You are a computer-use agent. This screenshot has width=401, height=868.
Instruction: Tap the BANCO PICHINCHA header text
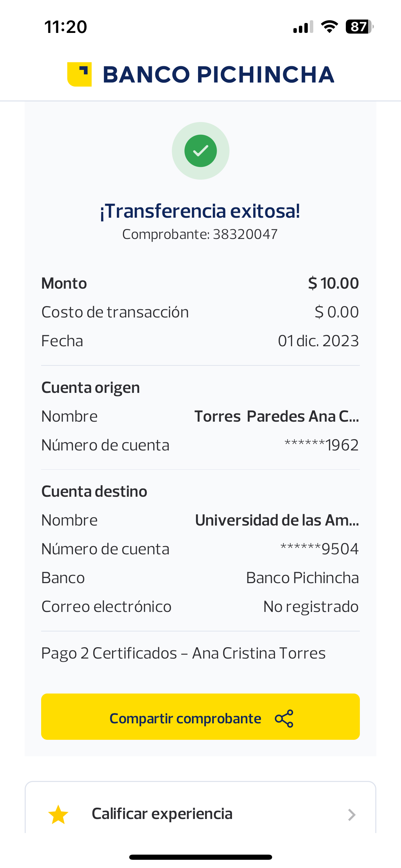218,74
